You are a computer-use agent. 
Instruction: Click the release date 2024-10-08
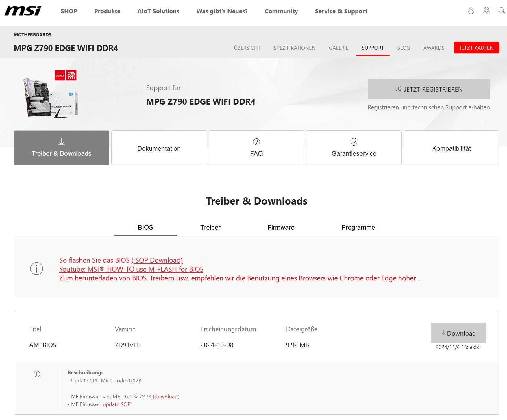click(217, 345)
